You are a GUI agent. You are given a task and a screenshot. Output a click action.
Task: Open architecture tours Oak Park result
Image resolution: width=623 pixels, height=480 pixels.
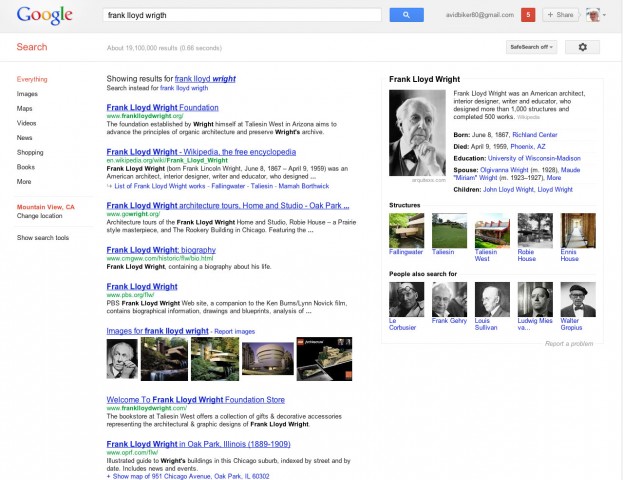point(228,205)
